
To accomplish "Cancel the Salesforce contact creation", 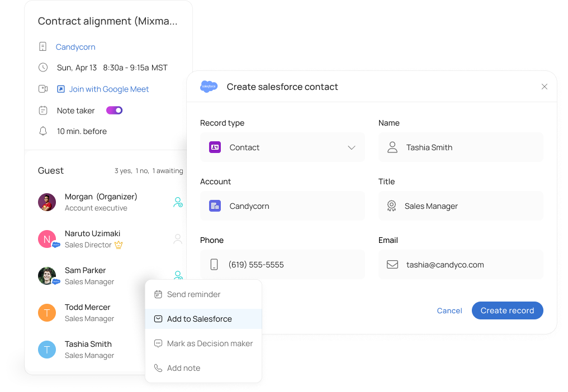I will 449,310.
